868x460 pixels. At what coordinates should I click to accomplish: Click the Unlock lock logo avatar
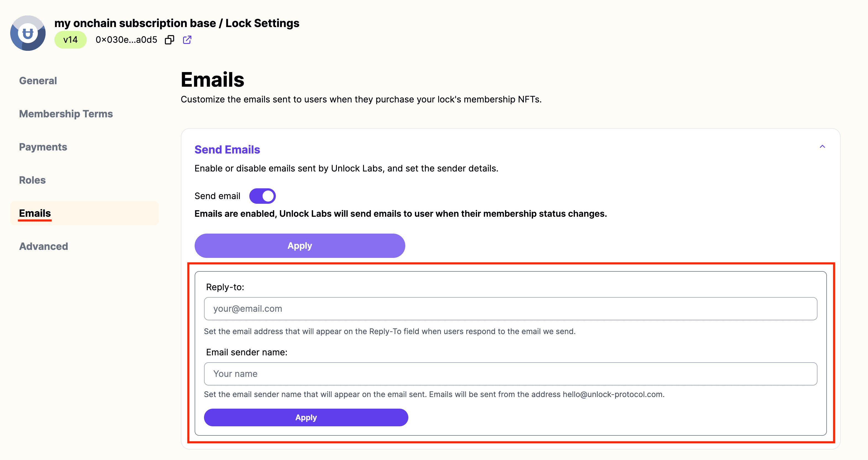[28, 33]
